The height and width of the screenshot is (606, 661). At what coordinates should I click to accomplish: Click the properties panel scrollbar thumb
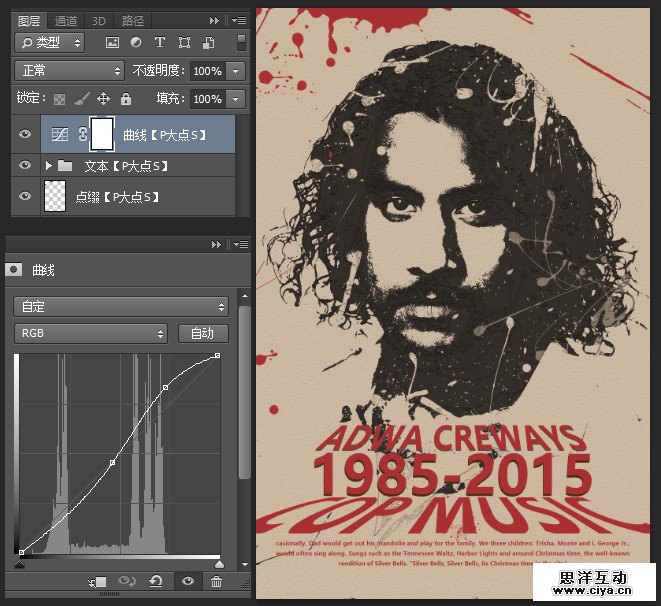[x=245, y=392]
